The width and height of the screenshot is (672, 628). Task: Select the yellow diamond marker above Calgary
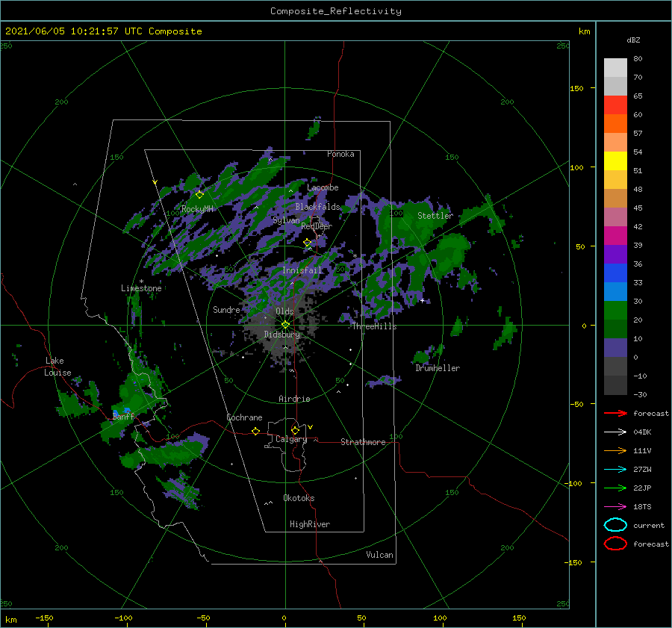click(x=295, y=430)
